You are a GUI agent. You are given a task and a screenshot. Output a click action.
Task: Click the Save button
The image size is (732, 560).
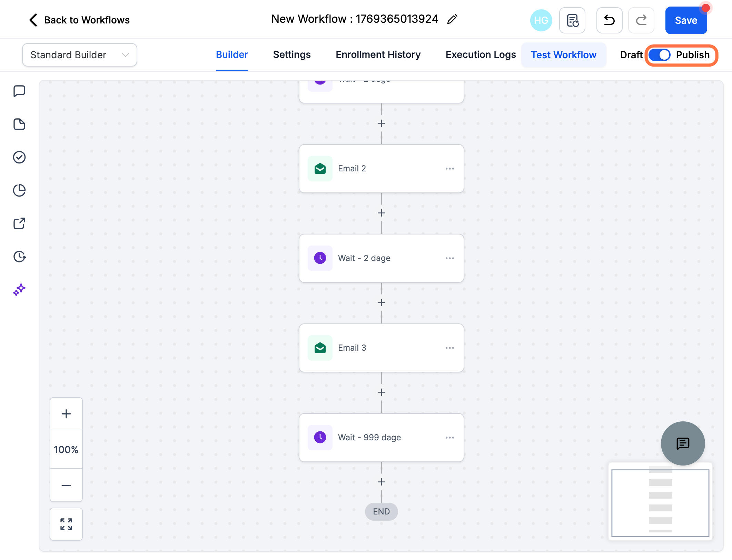coord(686,20)
